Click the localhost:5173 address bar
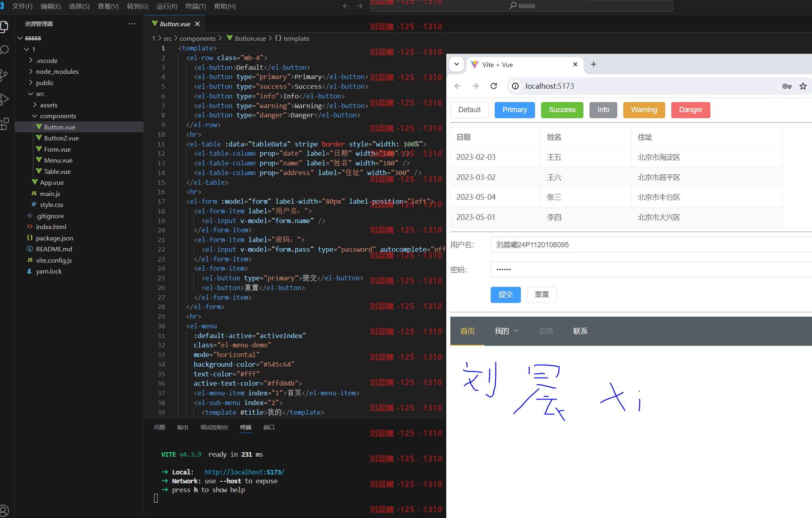Image resolution: width=812 pixels, height=518 pixels. (x=550, y=86)
